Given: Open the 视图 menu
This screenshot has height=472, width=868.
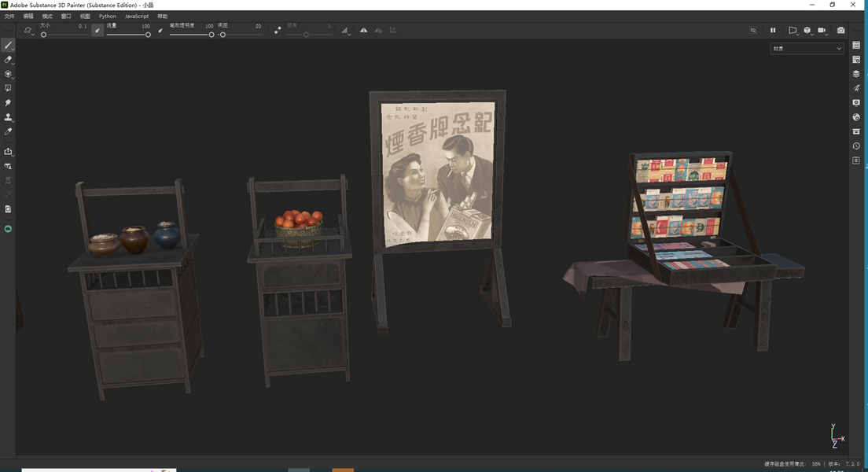Looking at the screenshot, I should click(85, 17).
